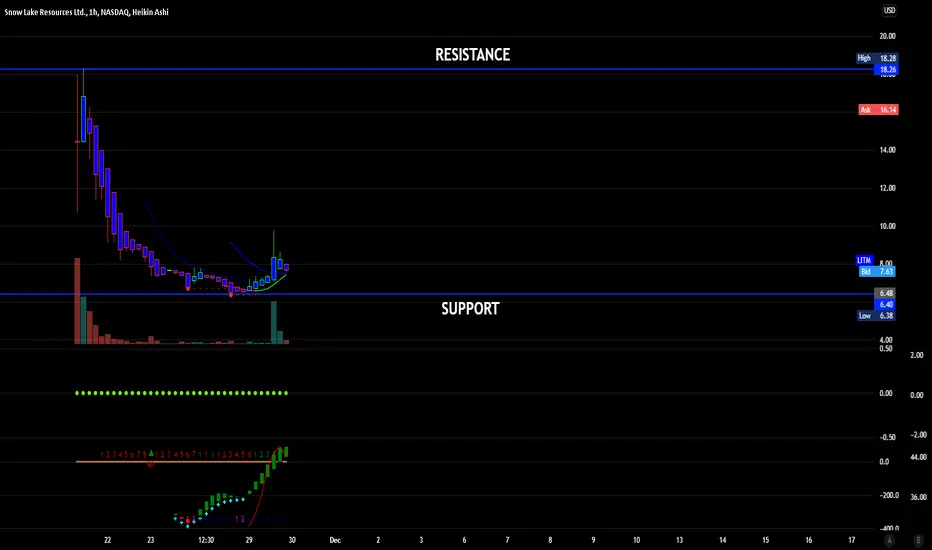932x550 pixels.
Task: Click the 13 date on time axis
Action: pyautogui.click(x=679, y=540)
